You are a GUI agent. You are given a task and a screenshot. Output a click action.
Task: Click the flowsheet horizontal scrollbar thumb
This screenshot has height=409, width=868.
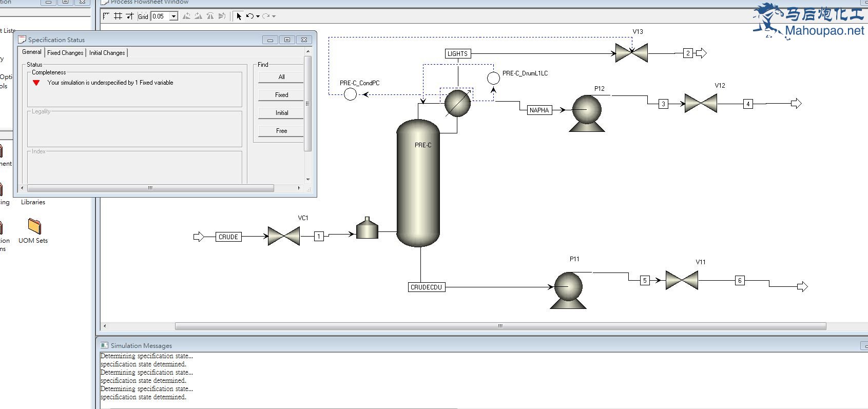[500, 326]
